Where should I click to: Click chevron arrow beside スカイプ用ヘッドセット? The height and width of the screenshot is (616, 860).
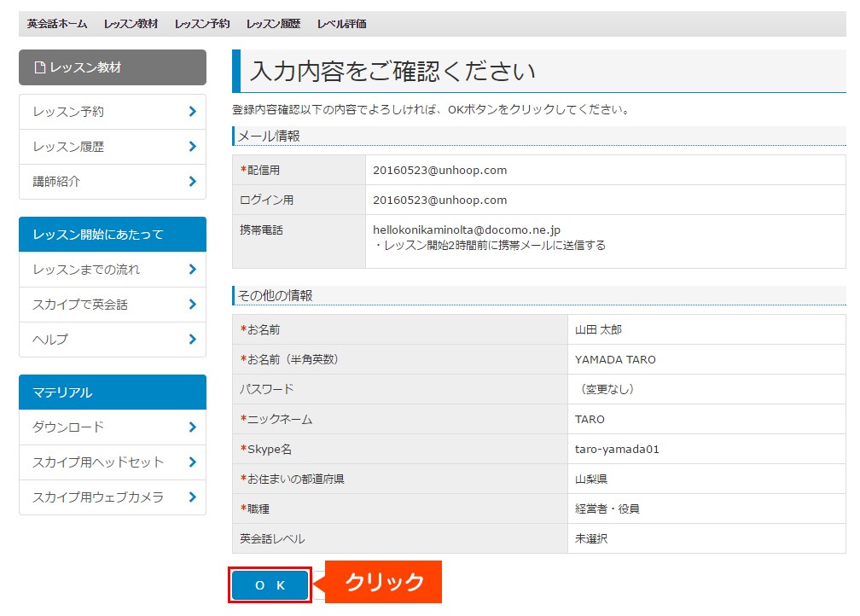pyautogui.click(x=193, y=462)
